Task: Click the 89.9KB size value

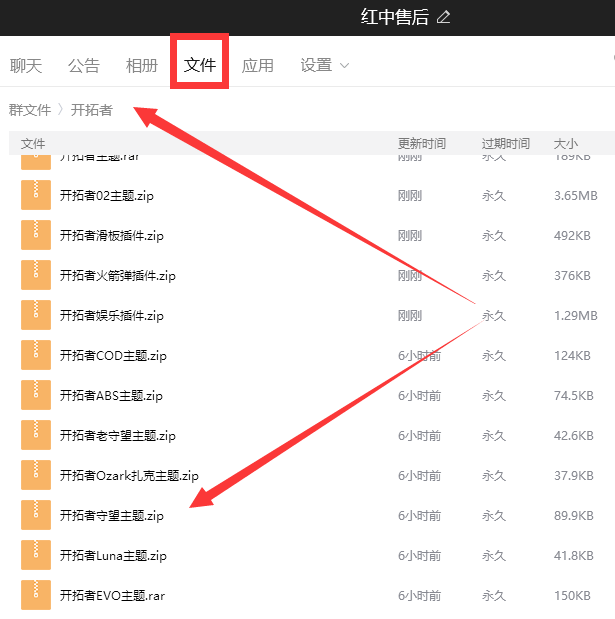Action: click(574, 516)
